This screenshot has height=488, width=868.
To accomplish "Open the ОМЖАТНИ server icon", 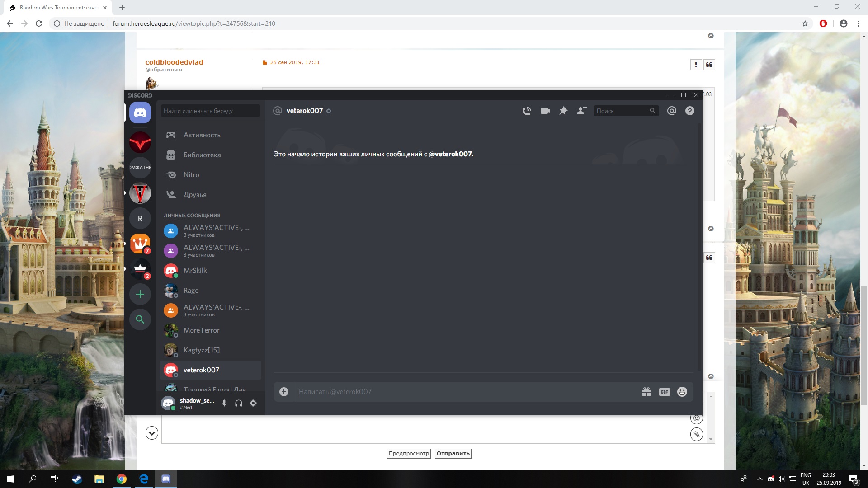I will [140, 168].
